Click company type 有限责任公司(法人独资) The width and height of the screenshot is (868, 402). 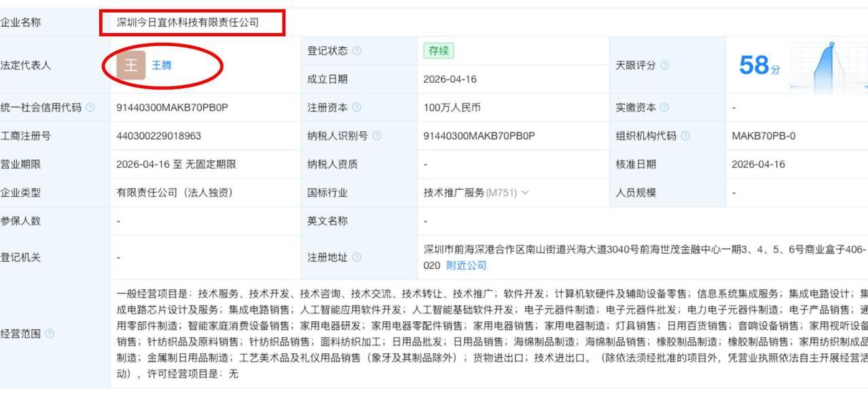click(x=175, y=193)
